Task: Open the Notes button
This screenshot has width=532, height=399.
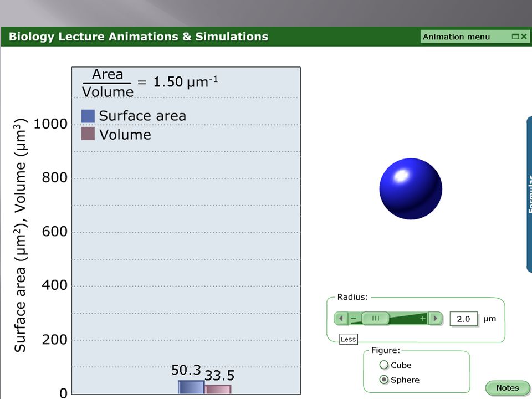Action: click(x=507, y=388)
